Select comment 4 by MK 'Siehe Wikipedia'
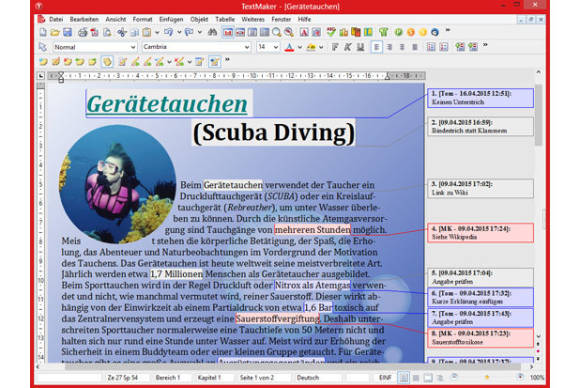 tap(480, 233)
